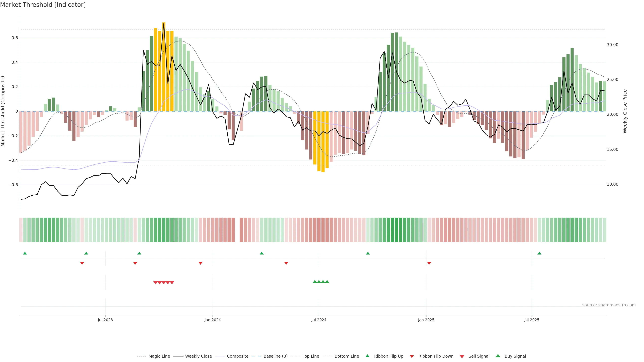Click the Sell Signal legend triangle icon
The image size is (644, 362).
coord(462,356)
